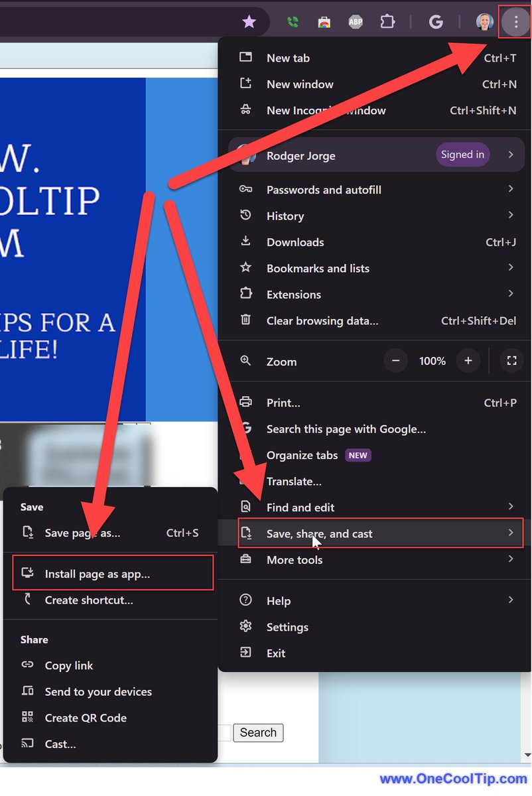The image size is (532, 796).
Task: Select Clear browsing data menu entry
Action: [x=375, y=320]
